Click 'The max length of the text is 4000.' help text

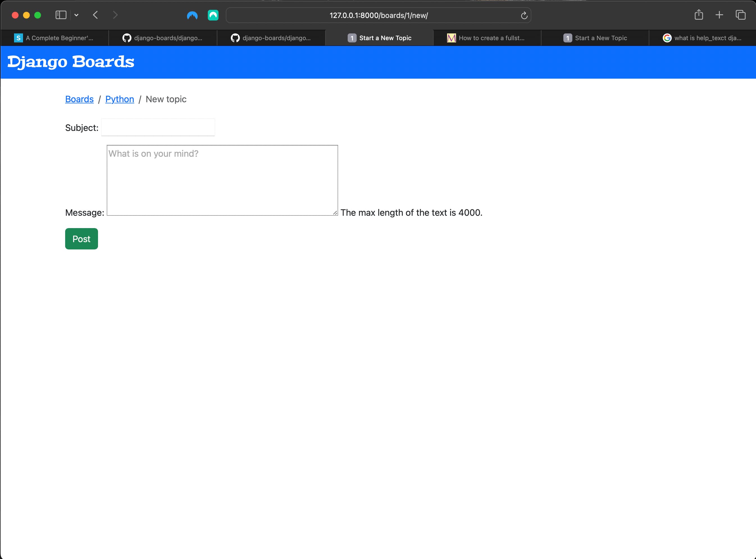(411, 213)
